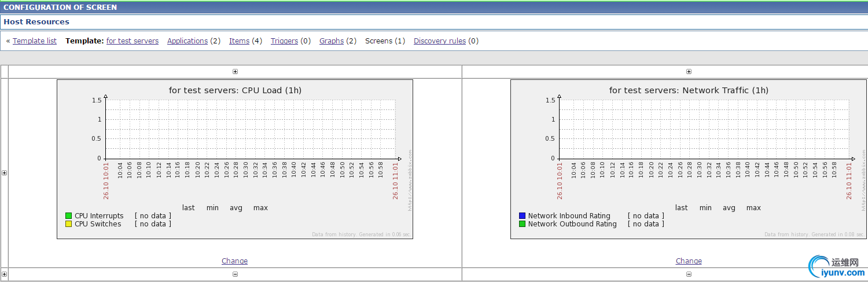Add a row with the plus icon left of the graphs
Viewport: 868px width, 282px height.
(5, 173)
